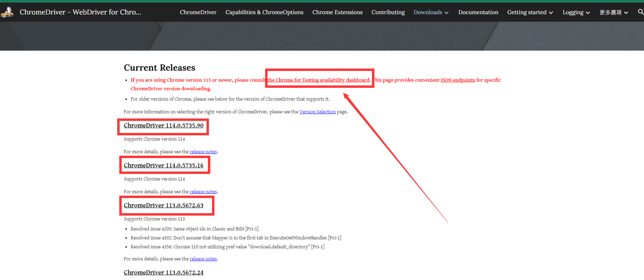Open the search magnifier icon

(641, 12)
